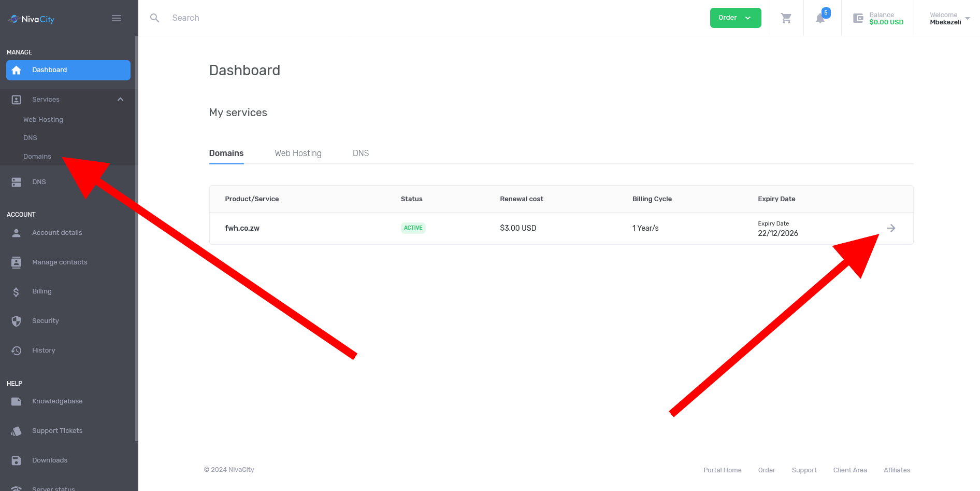Toggle the sidebar hamburger menu
This screenshot has height=491, width=980.
[x=116, y=18]
